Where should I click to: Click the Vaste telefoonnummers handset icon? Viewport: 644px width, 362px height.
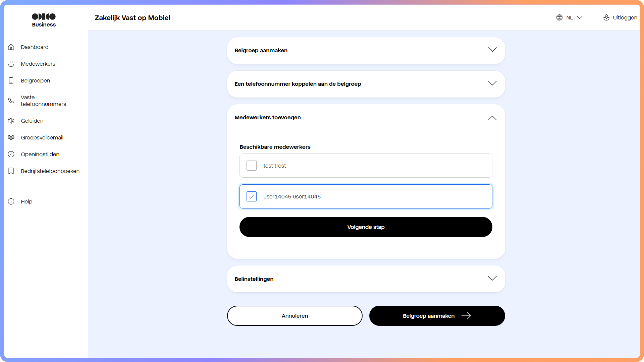coord(11,101)
